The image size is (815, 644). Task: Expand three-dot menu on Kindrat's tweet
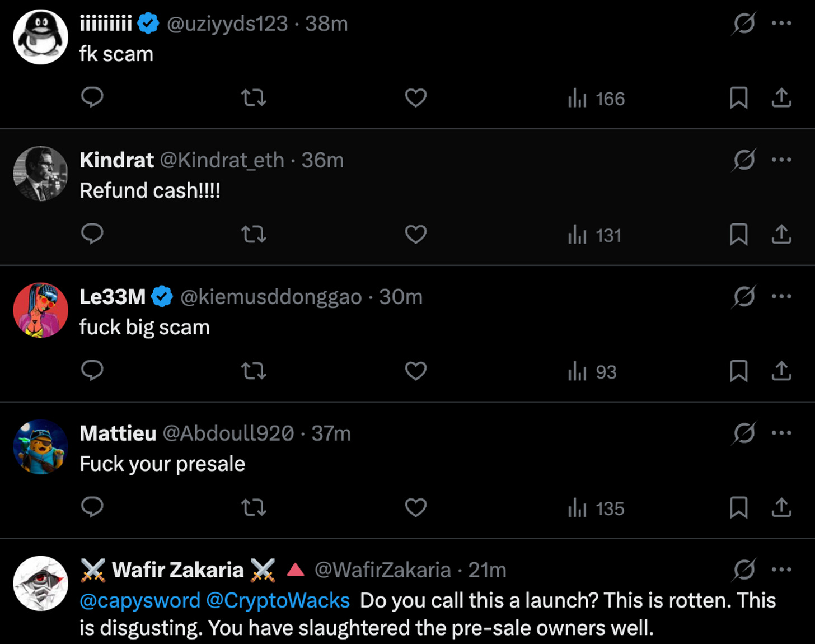[781, 160]
